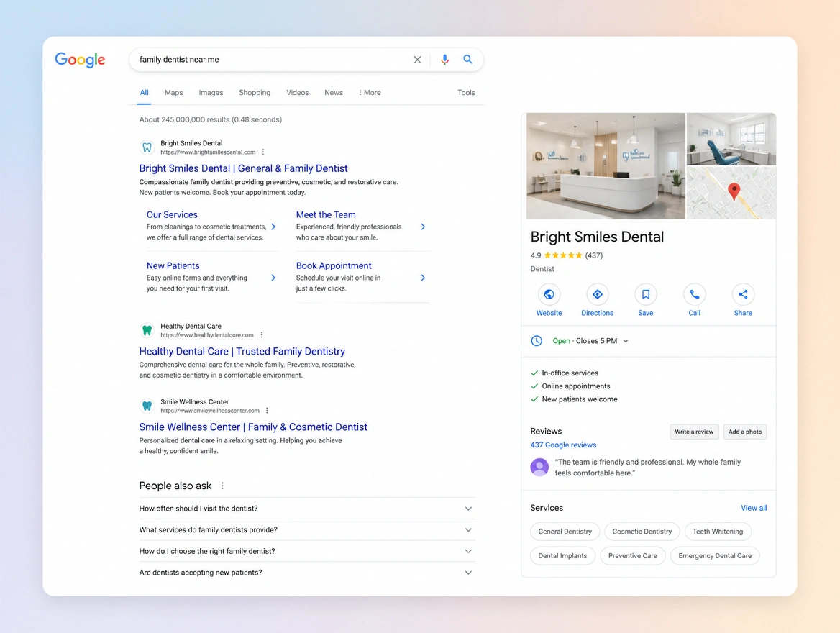The image size is (840, 633).
Task: Select the Teeth Whitening service chip
Action: [718, 532]
